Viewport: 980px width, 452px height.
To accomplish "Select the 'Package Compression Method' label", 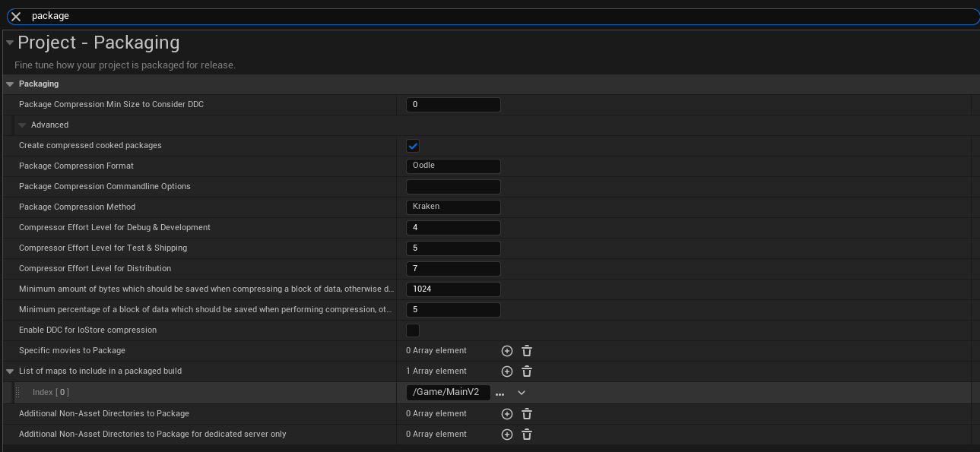I will [x=77, y=207].
